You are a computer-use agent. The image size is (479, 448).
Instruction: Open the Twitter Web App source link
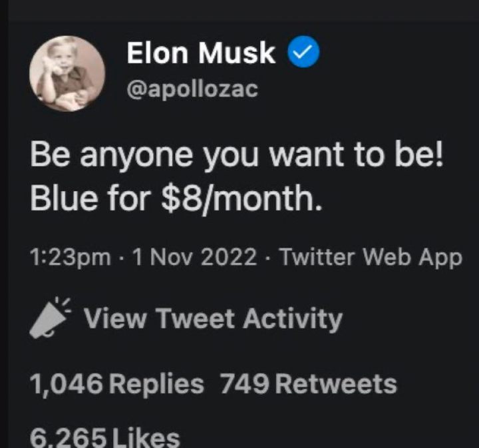click(371, 258)
